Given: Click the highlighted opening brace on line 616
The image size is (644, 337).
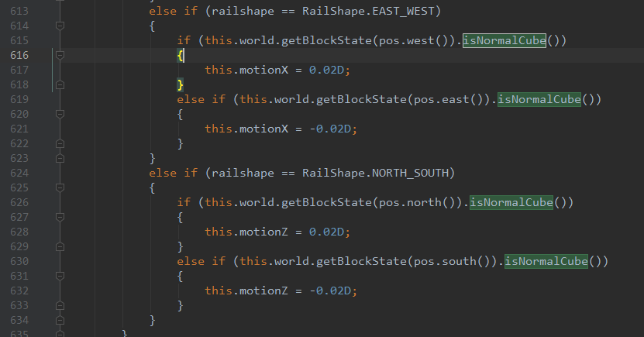Looking at the screenshot, I should click(180, 56).
